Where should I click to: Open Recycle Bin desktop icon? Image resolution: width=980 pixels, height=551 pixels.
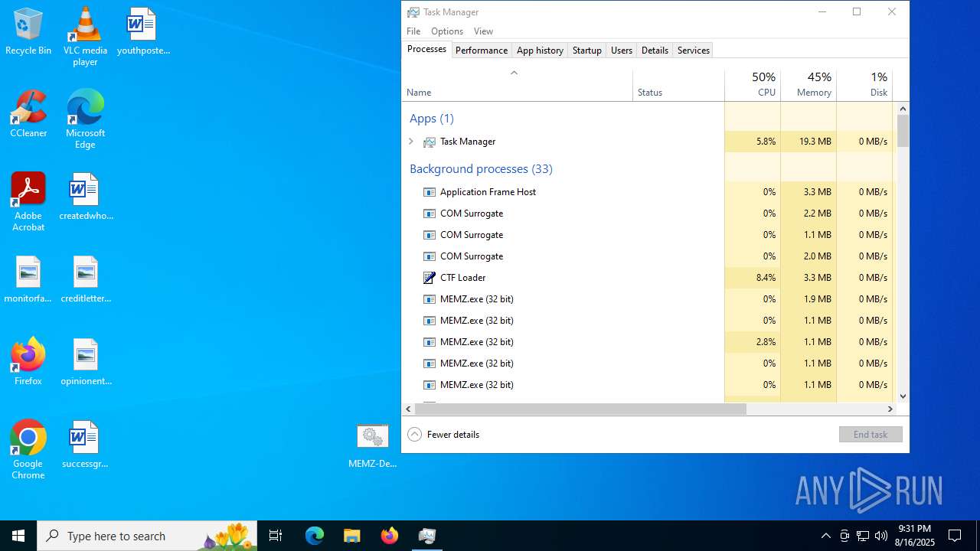click(28, 32)
